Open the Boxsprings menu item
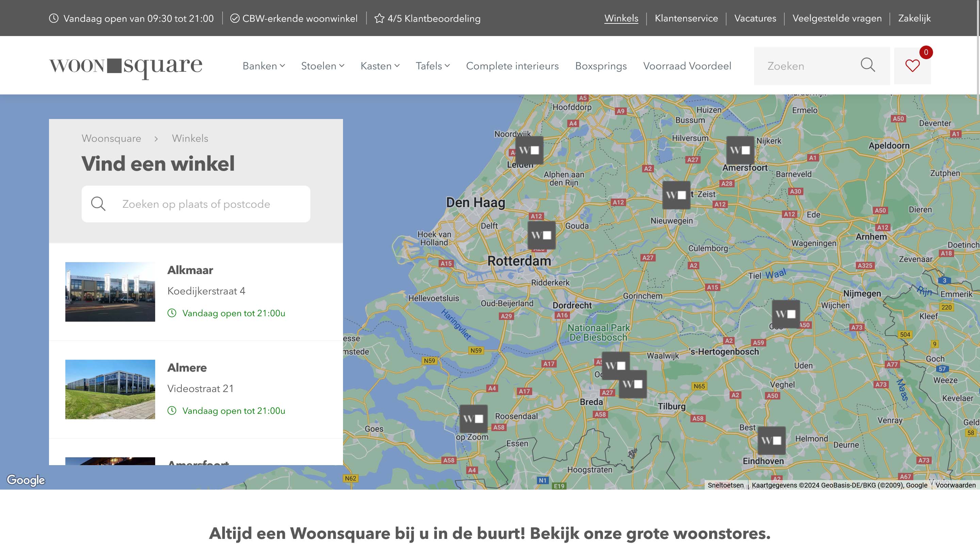 click(x=601, y=66)
